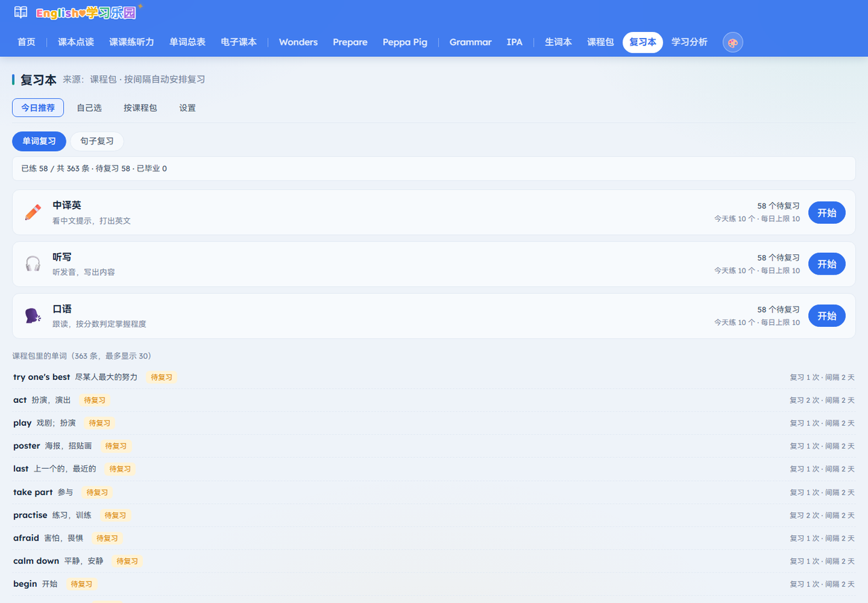Screen dimensions: 868x603
Task: Open the Prepare section
Action: pos(350,42)
